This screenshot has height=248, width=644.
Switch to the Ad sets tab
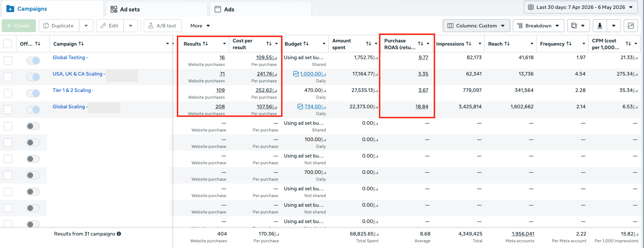(157, 9)
